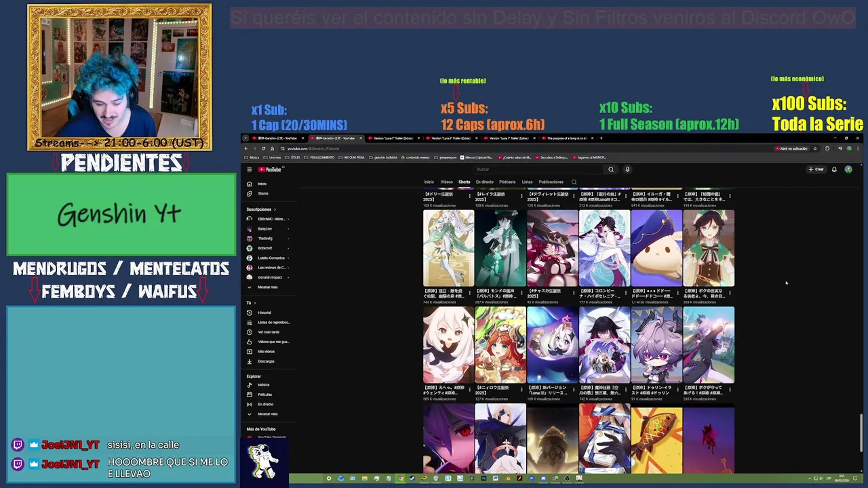Click the Crear button
The width and height of the screenshot is (868, 488).
[816, 169]
